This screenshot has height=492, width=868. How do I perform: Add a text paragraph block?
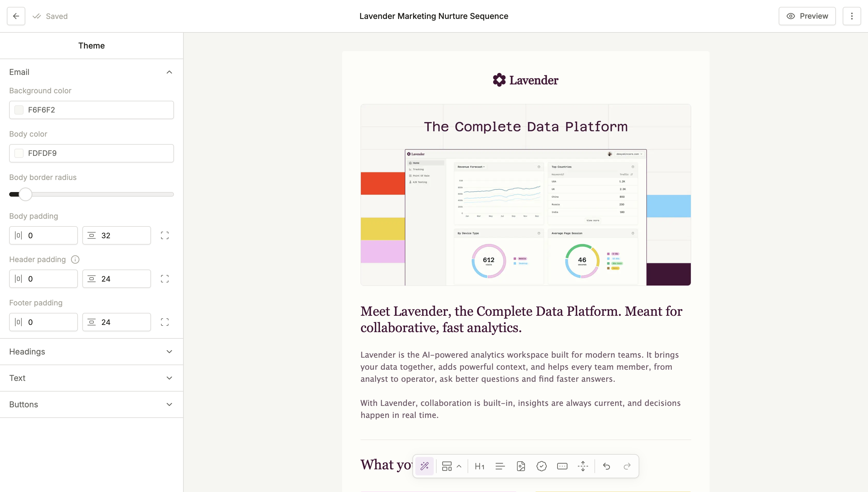pyautogui.click(x=500, y=466)
